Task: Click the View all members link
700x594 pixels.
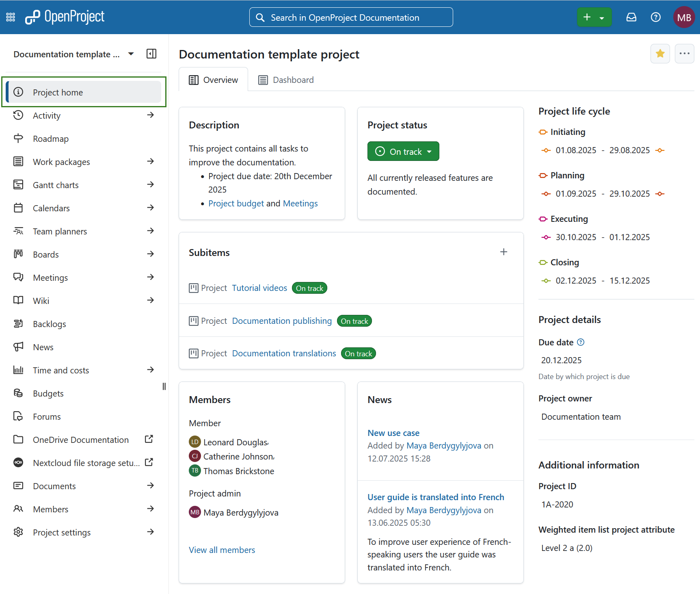Action: (x=222, y=549)
